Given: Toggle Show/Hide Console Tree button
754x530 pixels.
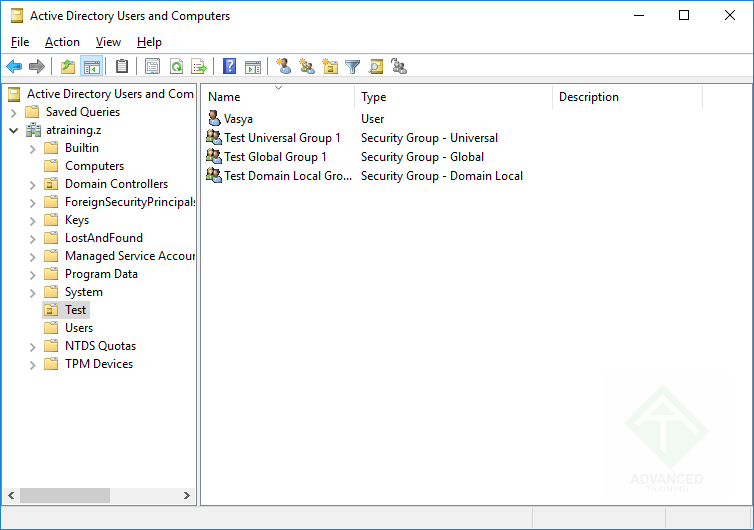Looking at the screenshot, I should (x=91, y=67).
